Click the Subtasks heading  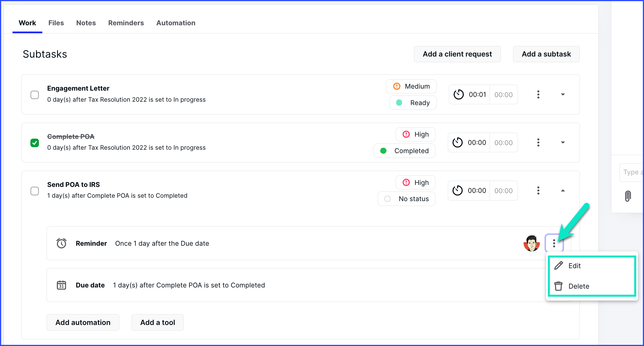pos(45,54)
